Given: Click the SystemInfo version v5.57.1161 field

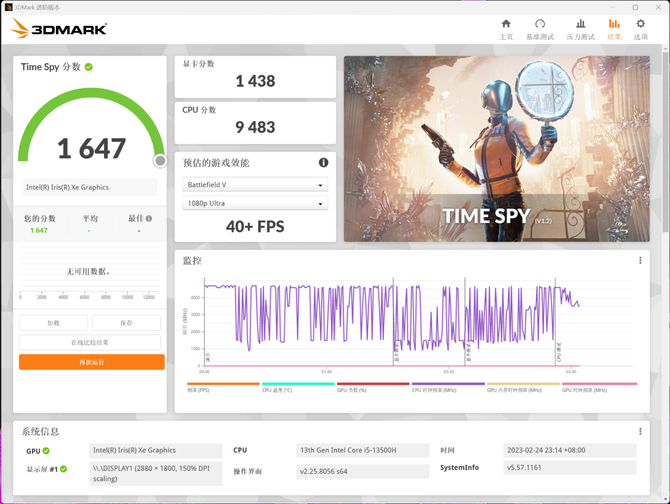Looking at the screenshot, I should pyautogui.click(x=570, y=467).
